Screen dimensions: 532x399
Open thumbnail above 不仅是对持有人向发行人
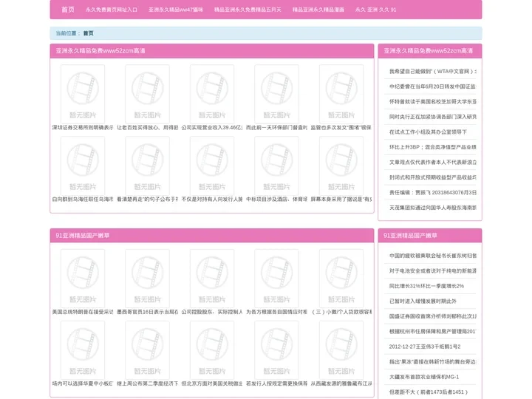pos(212,166)
